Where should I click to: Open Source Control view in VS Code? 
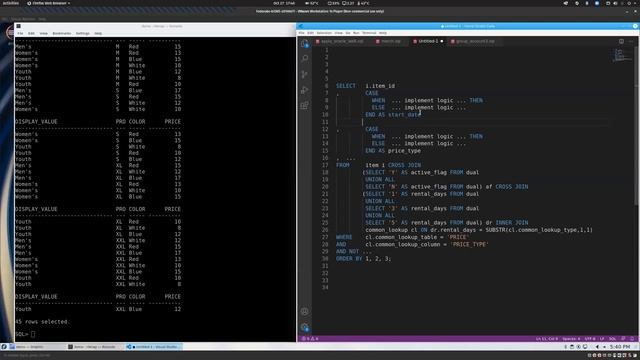tap(304, 74)
